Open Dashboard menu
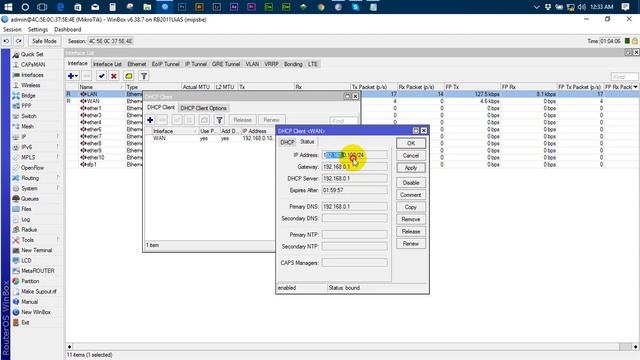Viewport: 640px width, 360px height. pos(68,29)
